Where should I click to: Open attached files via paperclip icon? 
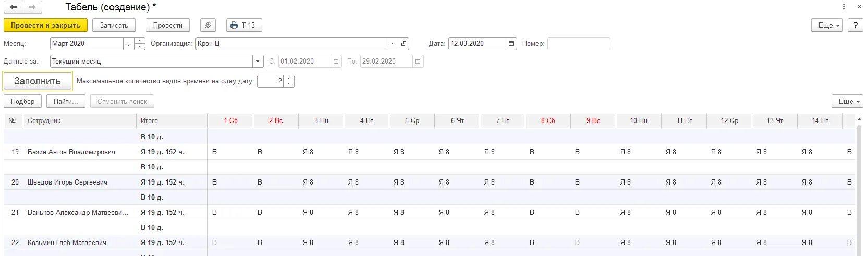tap(208, 25)
